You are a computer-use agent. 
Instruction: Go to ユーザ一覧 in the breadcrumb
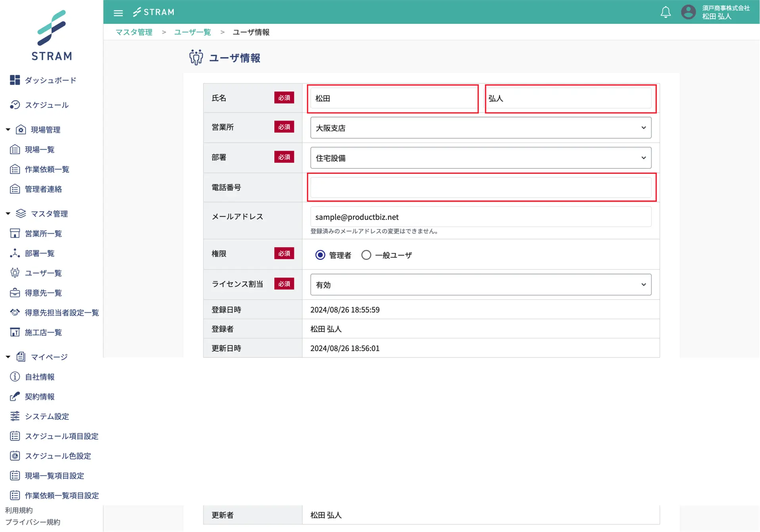click(x=192, y=32)
